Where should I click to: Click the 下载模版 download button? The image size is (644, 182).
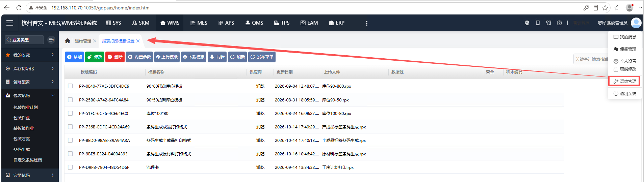point(194,57)
